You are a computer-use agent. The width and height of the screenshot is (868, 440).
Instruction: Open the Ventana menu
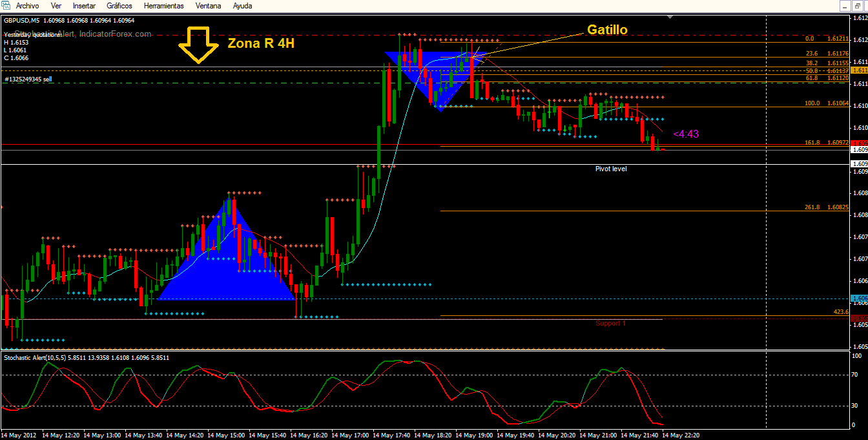[x=207, y=6]
